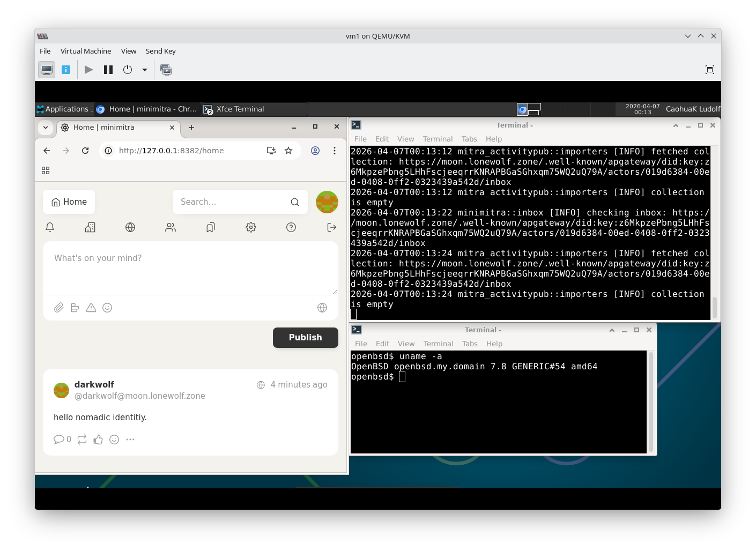Open the federated timeline globe icon

pos(130,227)
